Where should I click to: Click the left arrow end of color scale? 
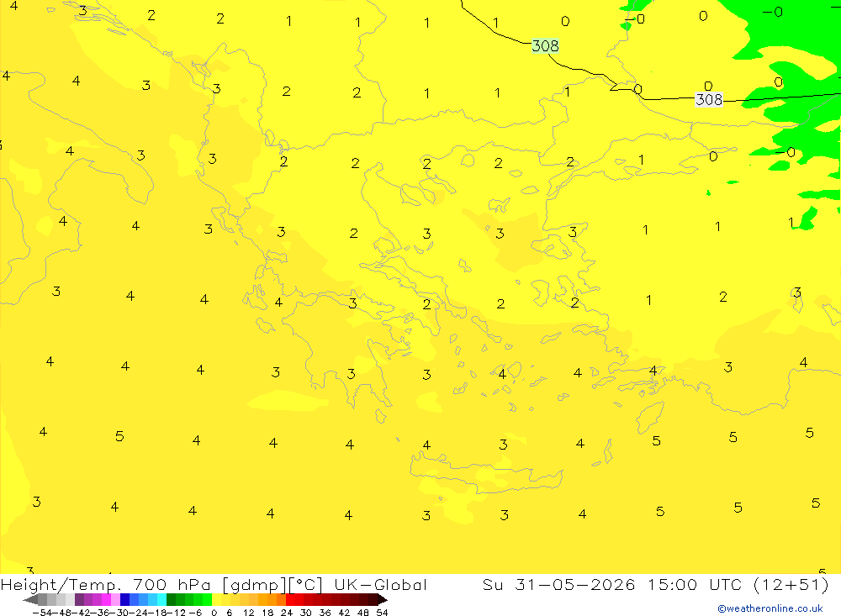30,599
